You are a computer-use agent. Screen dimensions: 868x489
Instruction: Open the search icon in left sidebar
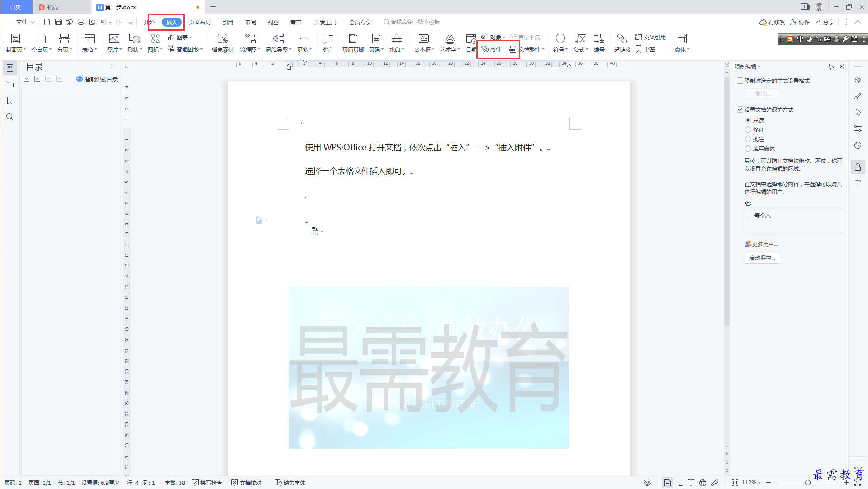pos(9,117)
